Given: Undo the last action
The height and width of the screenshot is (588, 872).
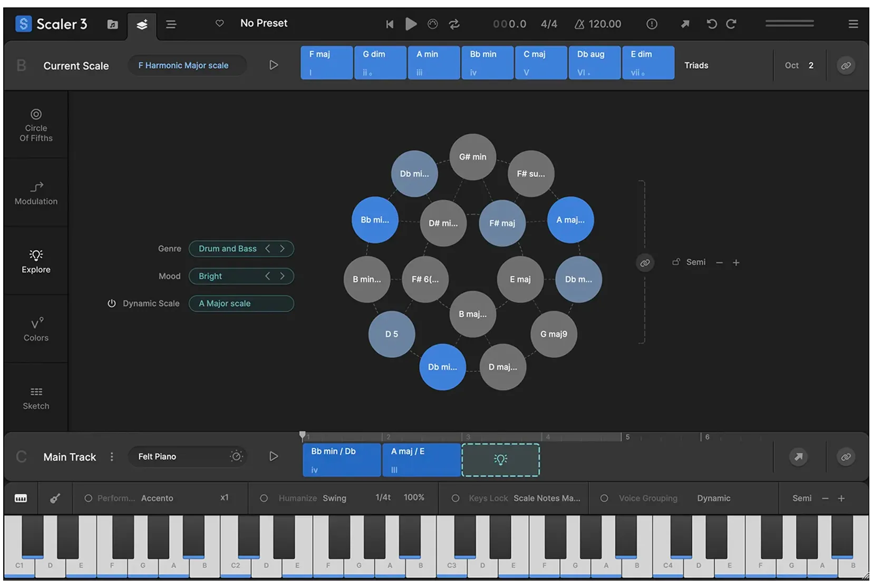Looking at the screenshot, I should [712, 24].
